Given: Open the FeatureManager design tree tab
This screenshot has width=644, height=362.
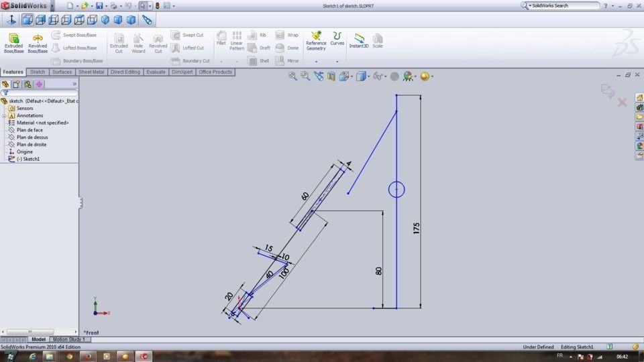Looking at the screenshot, I should [5, 84].
